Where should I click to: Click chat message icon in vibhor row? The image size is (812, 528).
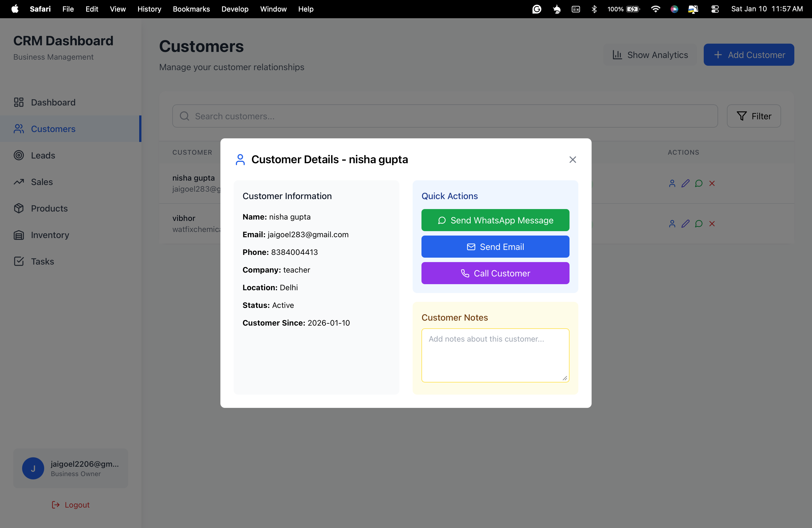point(698,224)
